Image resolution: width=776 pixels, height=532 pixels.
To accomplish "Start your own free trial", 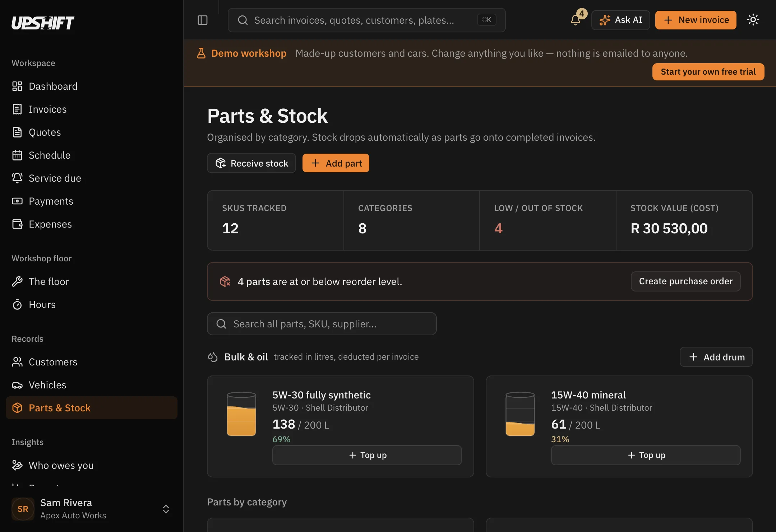I will pyautogui.click(x=708, y=72).
